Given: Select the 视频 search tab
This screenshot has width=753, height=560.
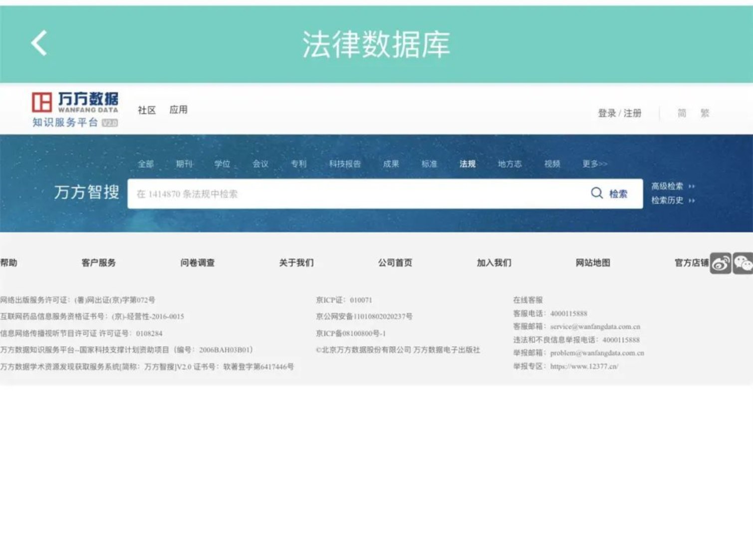Looking at the screenshot, I should click(552, 164).
